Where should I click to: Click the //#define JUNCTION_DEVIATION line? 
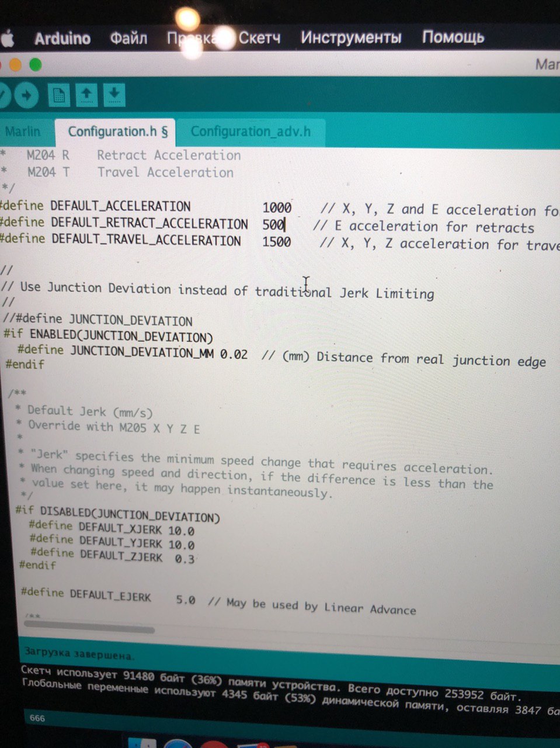[x=98, y=320]
